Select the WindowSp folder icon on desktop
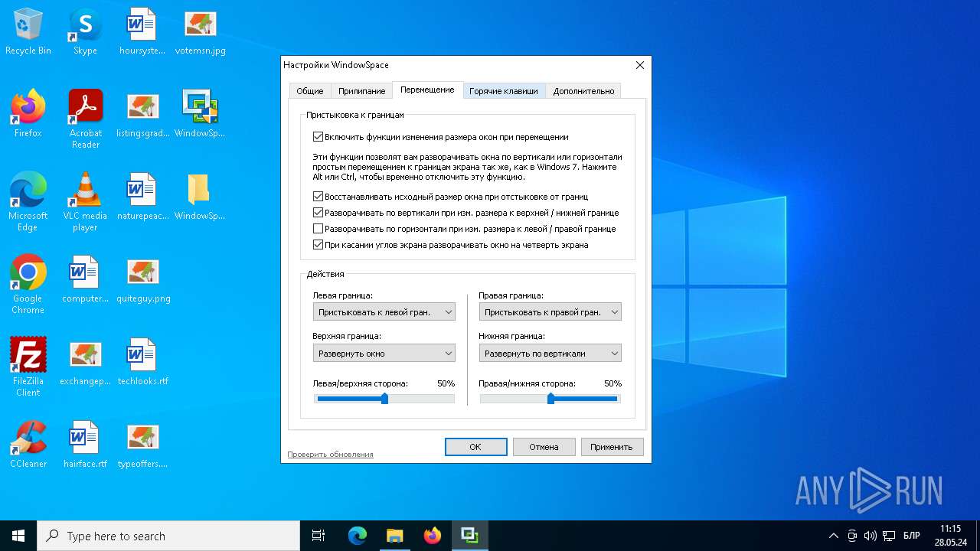The height and width of the screenshot is (551, 980). coord(200,197)
